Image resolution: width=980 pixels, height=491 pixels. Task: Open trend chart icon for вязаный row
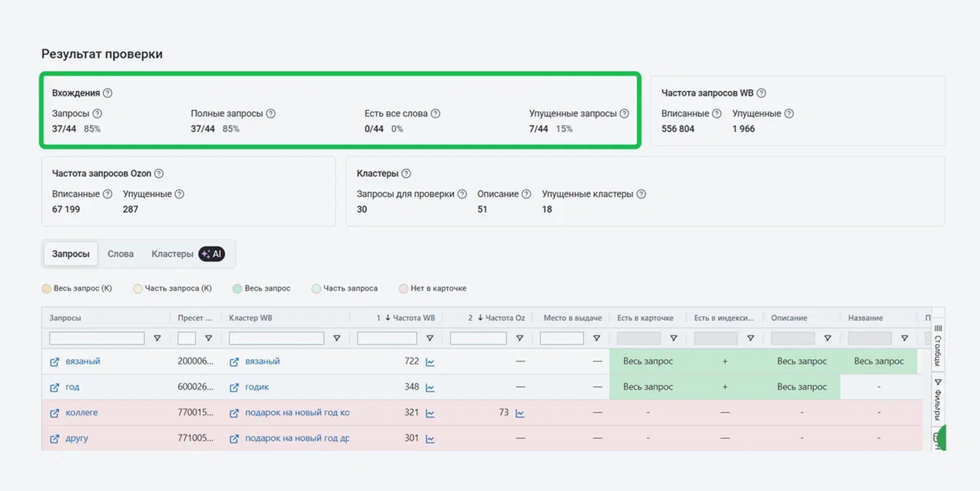click(430, 362)
